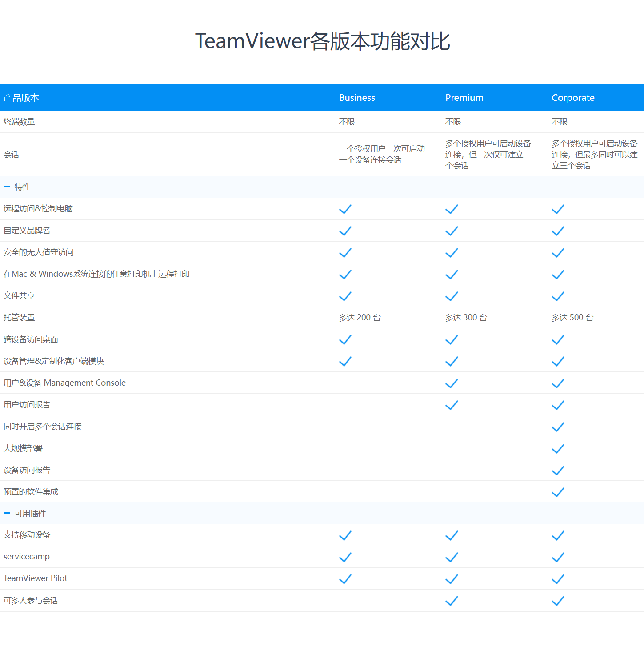Viewport: 644px width, 650px height.
Task: Click Corporate checkmark for 预置的软件集成
Action: tap(558, 492)
